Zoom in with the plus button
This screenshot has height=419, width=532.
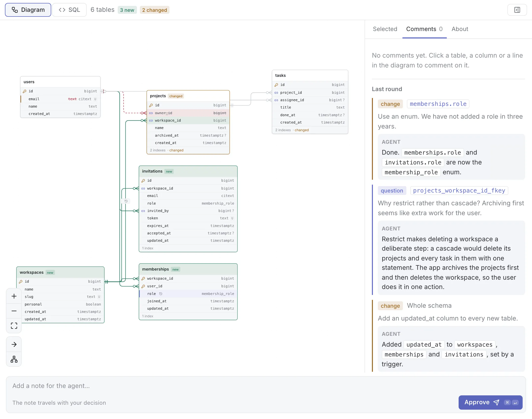click(14, 296)
